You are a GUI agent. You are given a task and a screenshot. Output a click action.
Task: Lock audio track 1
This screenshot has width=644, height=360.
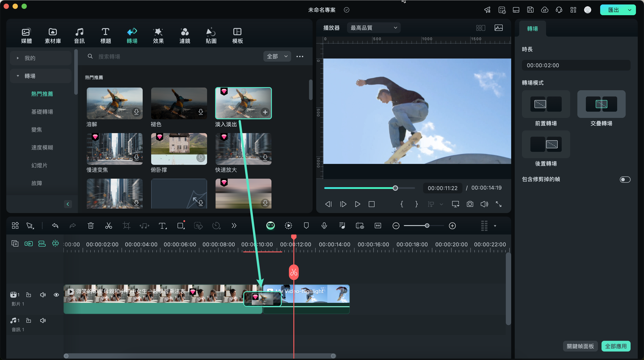click(x=29, y=320)
